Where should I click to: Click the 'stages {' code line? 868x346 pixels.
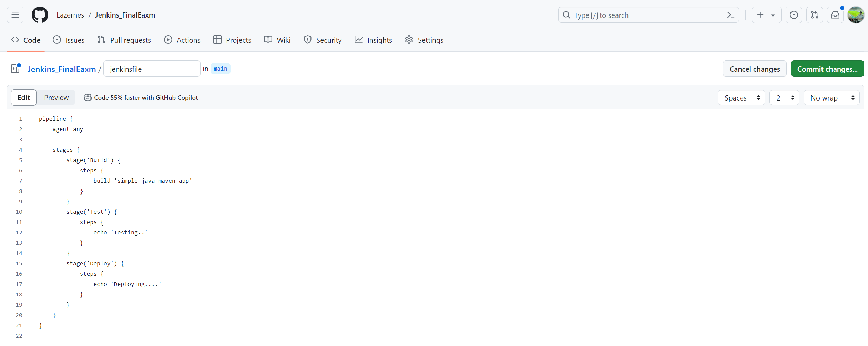66,150
